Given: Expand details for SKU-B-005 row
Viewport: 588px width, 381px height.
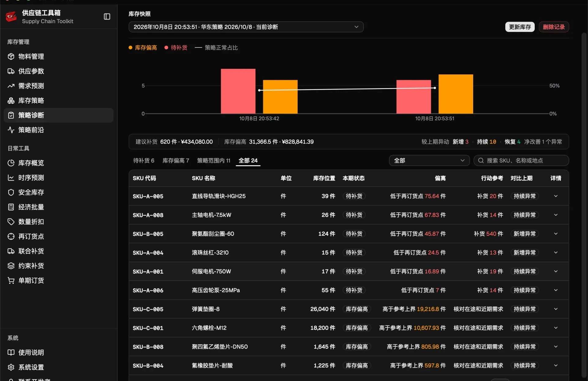Looking at the screenshot, I should coord(556,233).
